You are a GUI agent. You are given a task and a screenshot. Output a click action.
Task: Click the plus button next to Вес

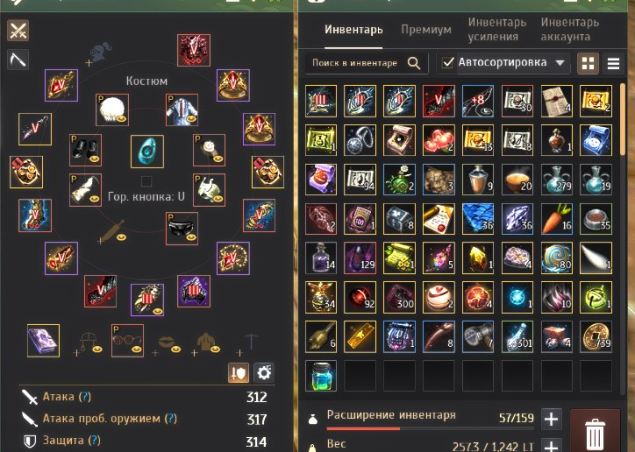(x=551, y=446)
